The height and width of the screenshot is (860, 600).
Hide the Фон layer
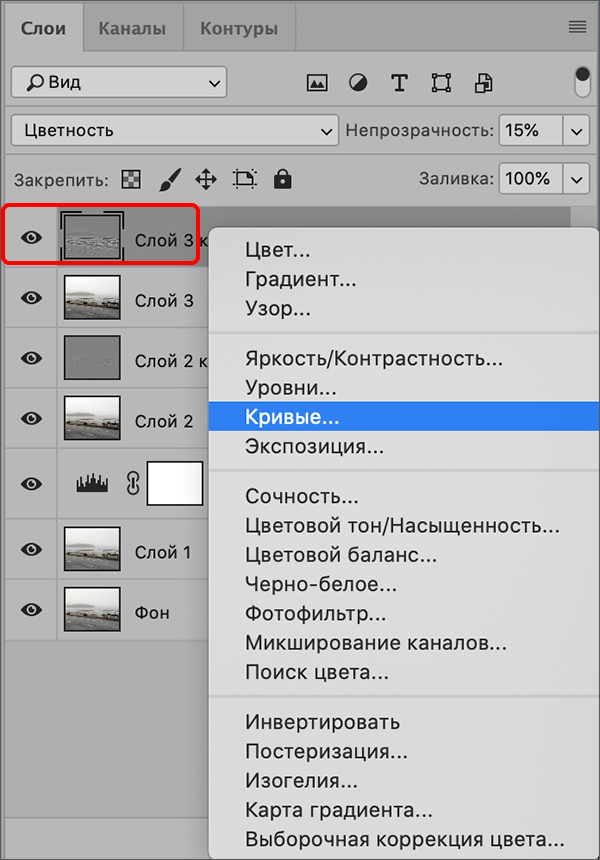pos(32,610)
